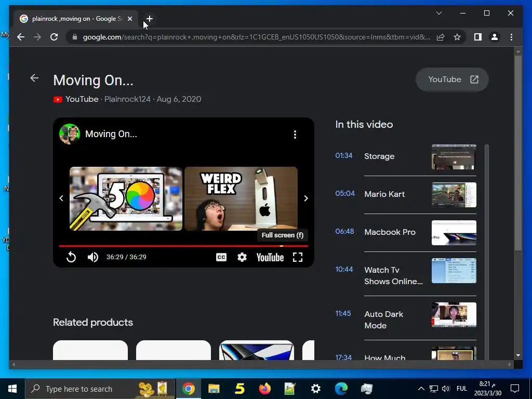
Task: Open the Chrome profile icon
Action: tap(495, 37)
